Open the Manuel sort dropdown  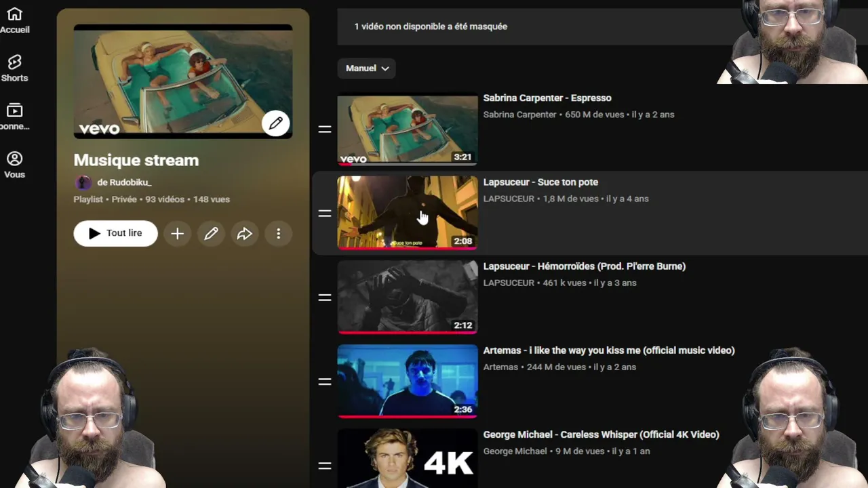pyautogui.click(x=367, y=68)
